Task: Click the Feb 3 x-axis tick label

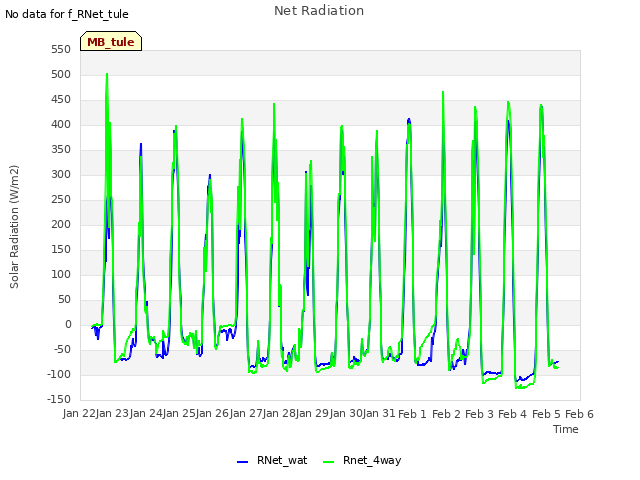Action: point(479,414)
